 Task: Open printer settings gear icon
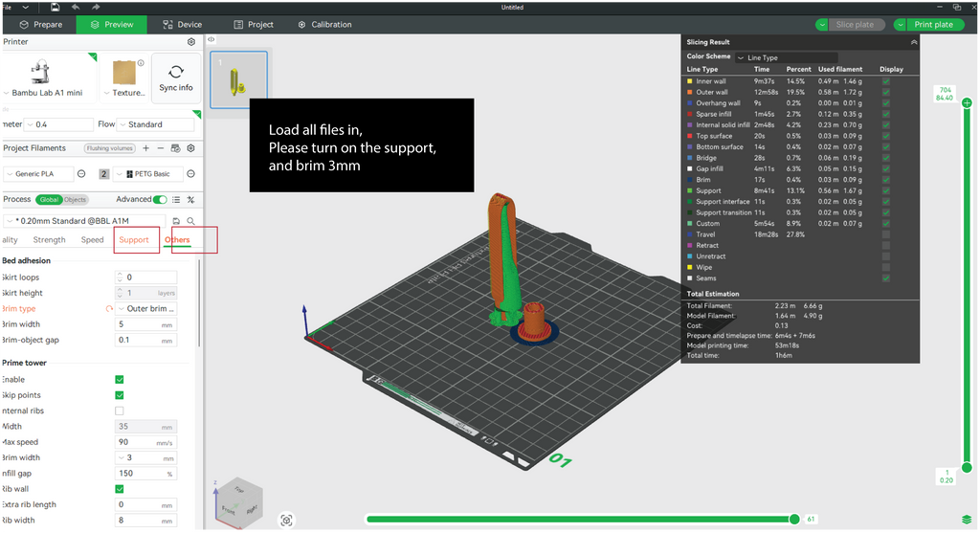[191, 42]
